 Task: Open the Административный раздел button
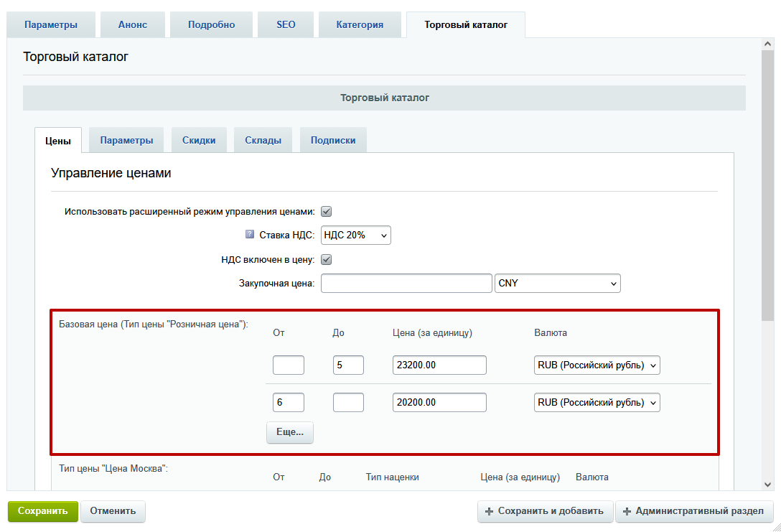point(694,511)
